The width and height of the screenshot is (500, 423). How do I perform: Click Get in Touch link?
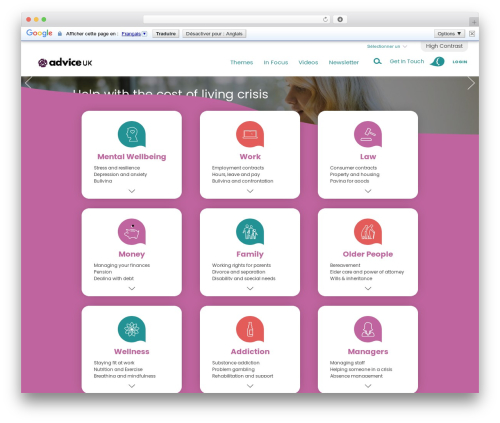pyautogui.click(x=407, y=61)
